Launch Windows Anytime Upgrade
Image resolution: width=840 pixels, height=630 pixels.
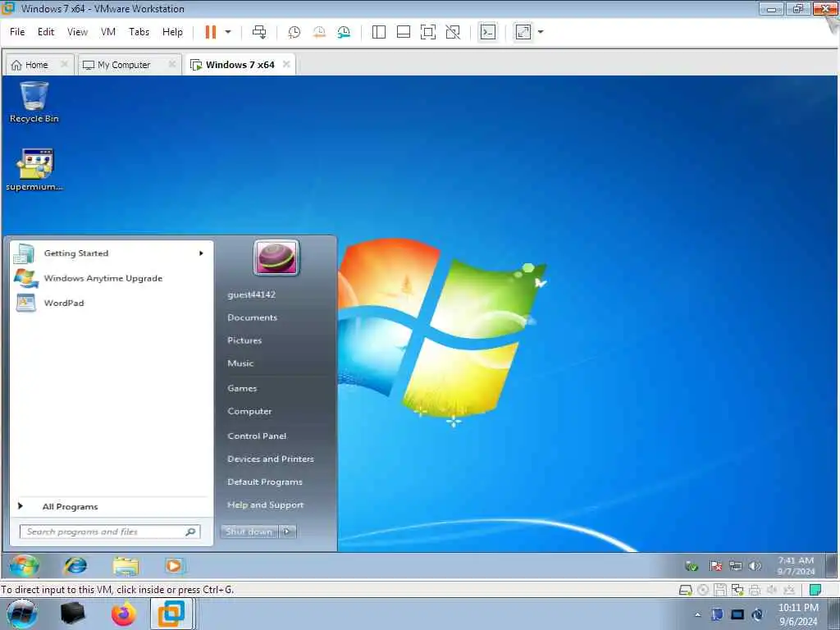112,278
